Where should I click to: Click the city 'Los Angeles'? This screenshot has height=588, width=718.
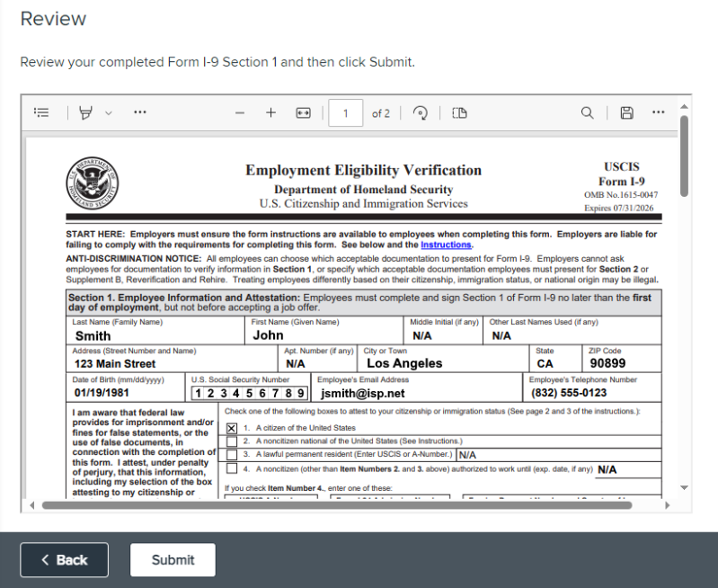pyautogui.click(x=404, y=363)
